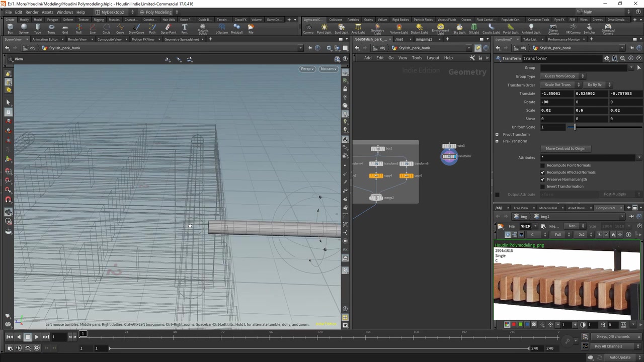Add a Sky Light from the shelf

click(x=459, y=29)
